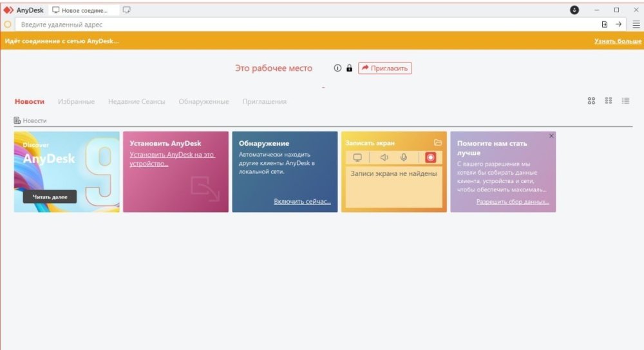Click the AnyDesk logo icon
The height and width of the screenshot is (350, 644).
tap(8, 10)
